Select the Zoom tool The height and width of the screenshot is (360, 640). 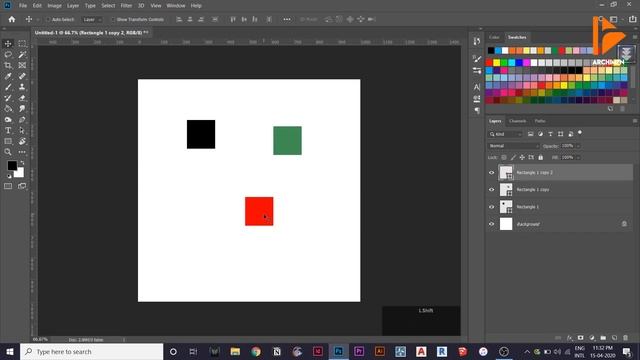click(8, 152)
